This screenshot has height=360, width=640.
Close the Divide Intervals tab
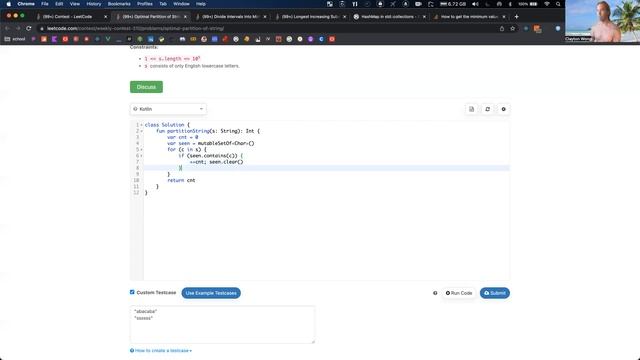(265, 17)
